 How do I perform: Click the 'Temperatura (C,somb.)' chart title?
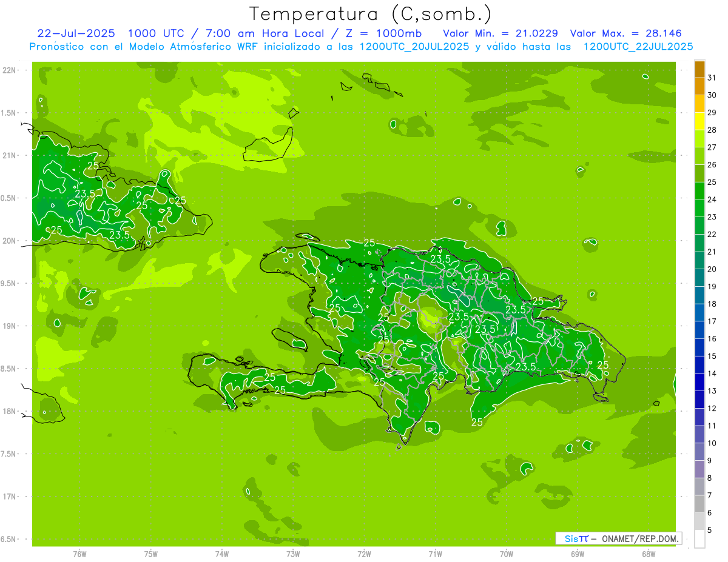point(370,13)
